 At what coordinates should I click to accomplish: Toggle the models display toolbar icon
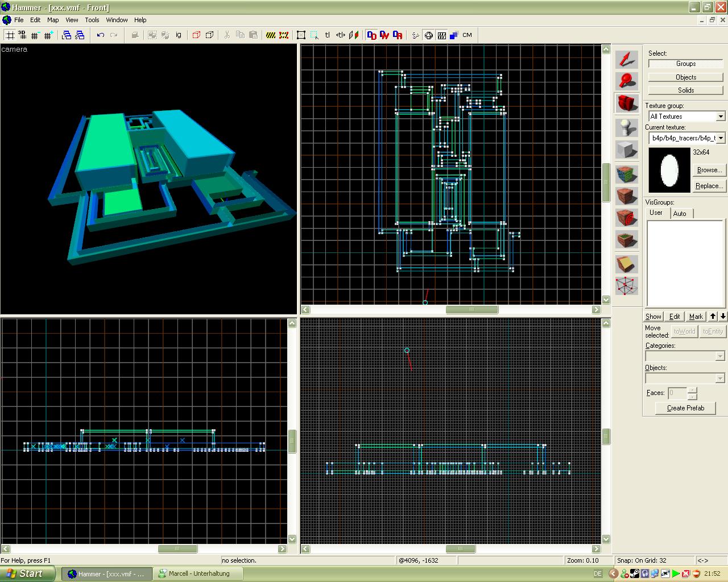point(428,35)
